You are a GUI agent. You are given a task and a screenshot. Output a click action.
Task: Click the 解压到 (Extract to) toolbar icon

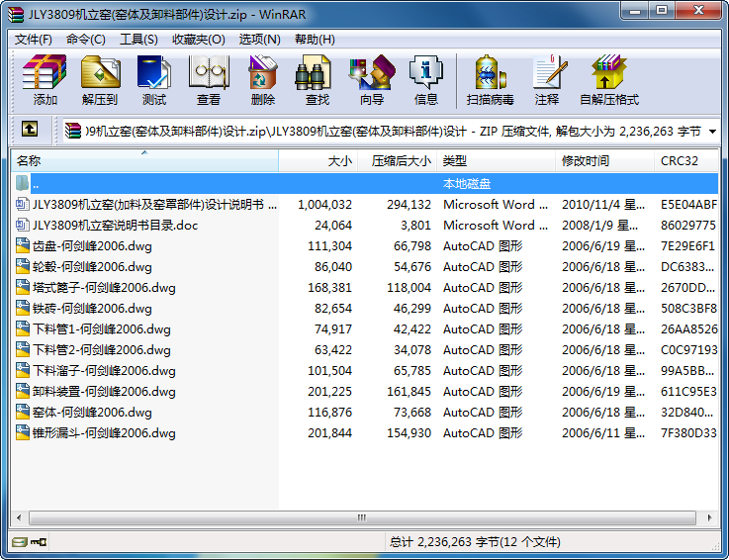101,72
